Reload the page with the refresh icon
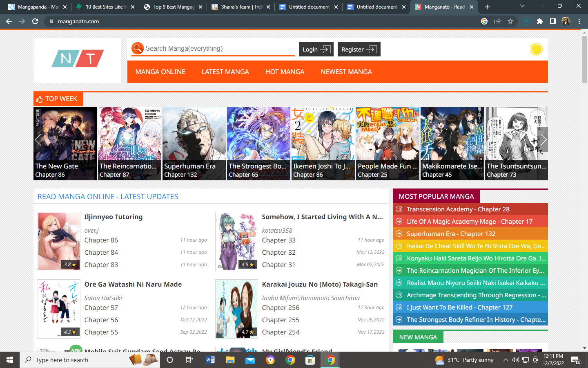Screen dimensions: 588x368 pos(35,21)
